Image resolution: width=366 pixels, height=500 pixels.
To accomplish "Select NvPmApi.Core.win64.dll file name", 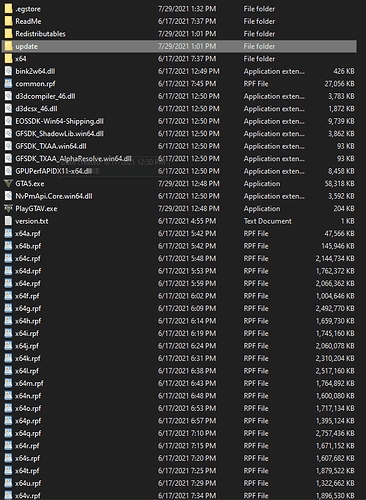I will coord(54,196).
